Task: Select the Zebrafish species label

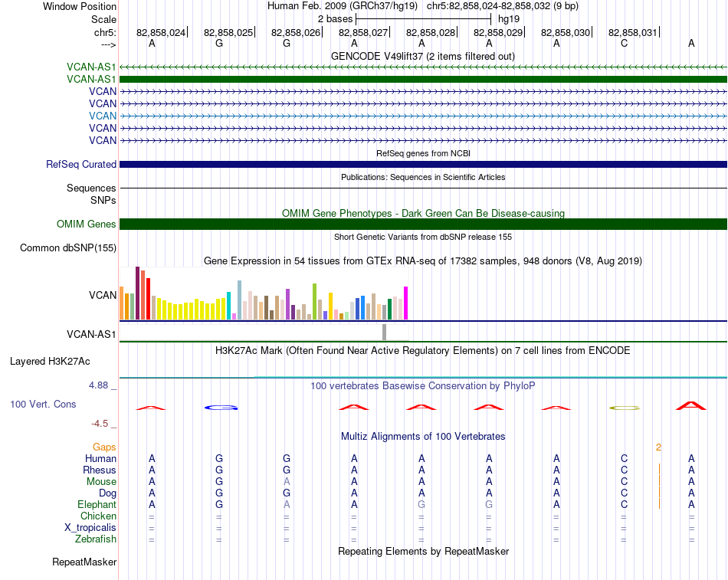Action: (97, 539)
